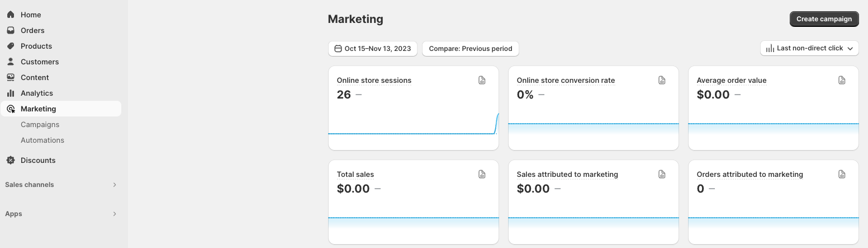Click report icon for Orders attributed to marketing
The image size is (868, 248).
pyautogui.click(x=842, y=175)
